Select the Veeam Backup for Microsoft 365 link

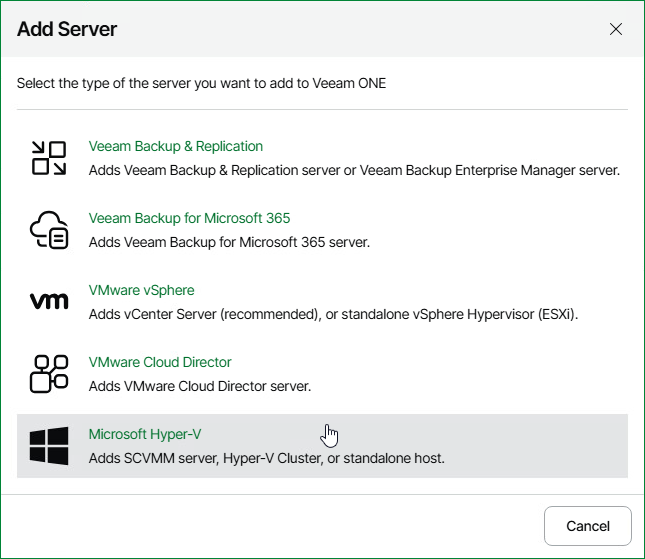[189, 218]
